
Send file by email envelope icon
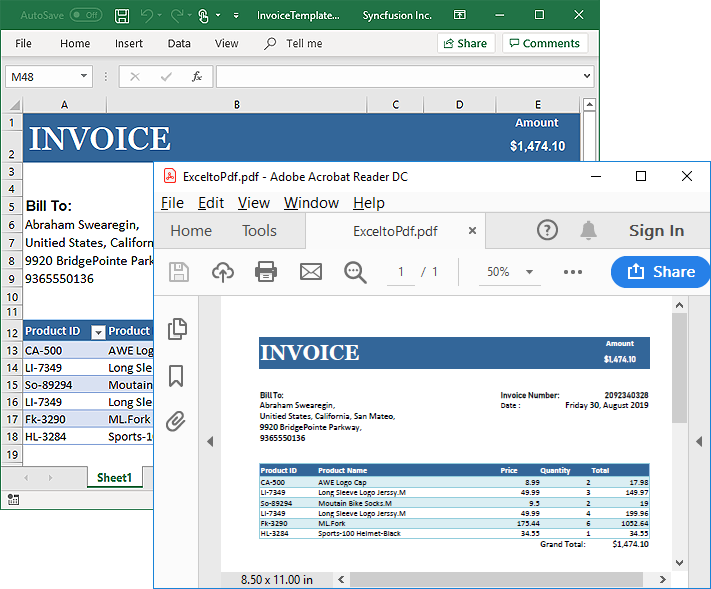coord(311,272)
